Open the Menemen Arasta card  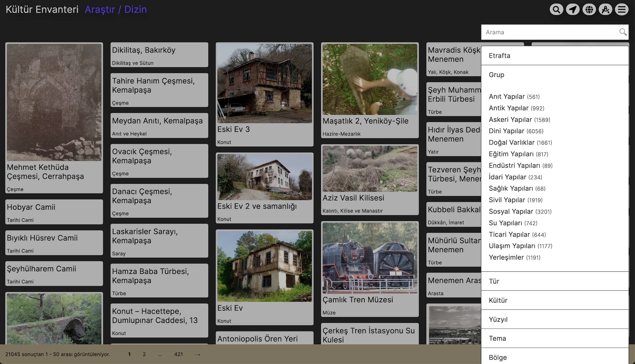(x=454, y=285)
